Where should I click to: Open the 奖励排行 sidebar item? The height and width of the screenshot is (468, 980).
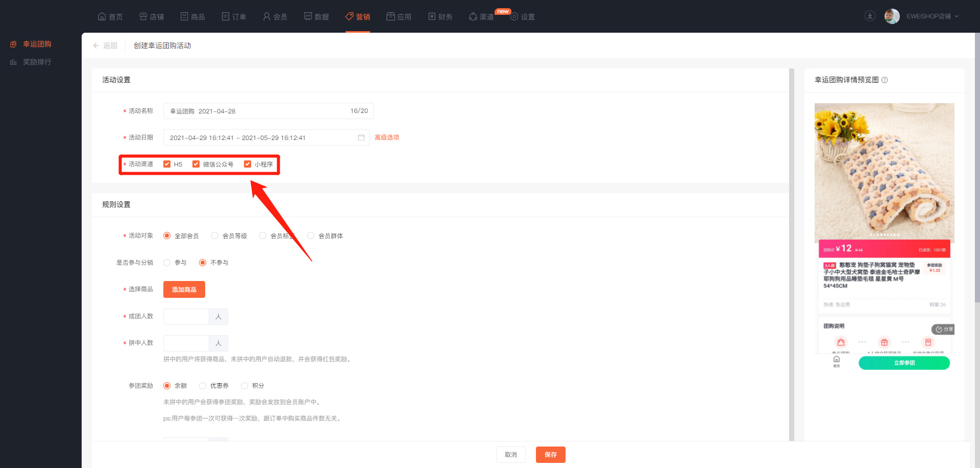tap(37, 62)
